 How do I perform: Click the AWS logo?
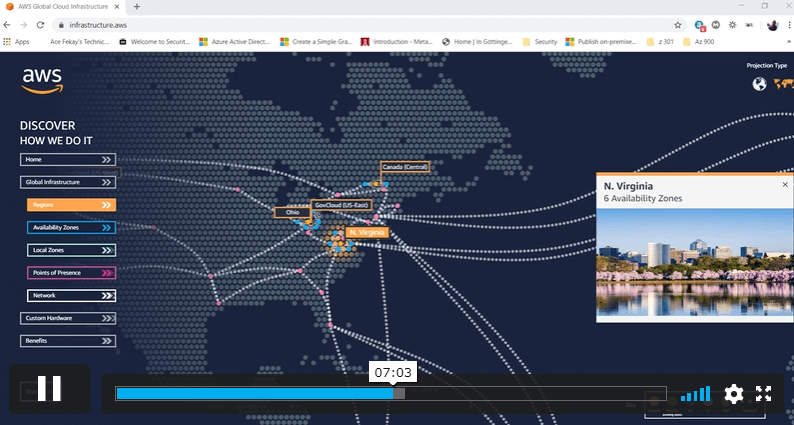[43, 81]
